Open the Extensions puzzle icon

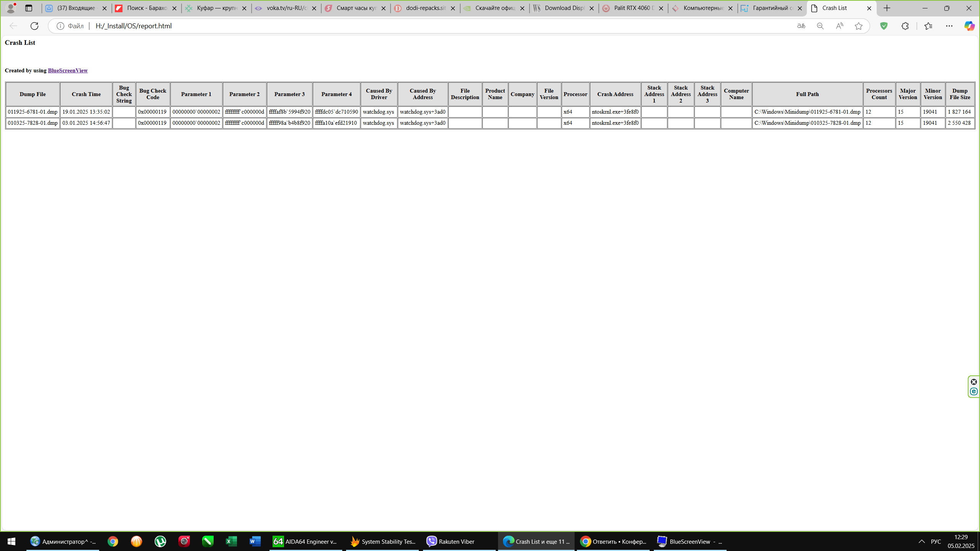tap(905, 26)
